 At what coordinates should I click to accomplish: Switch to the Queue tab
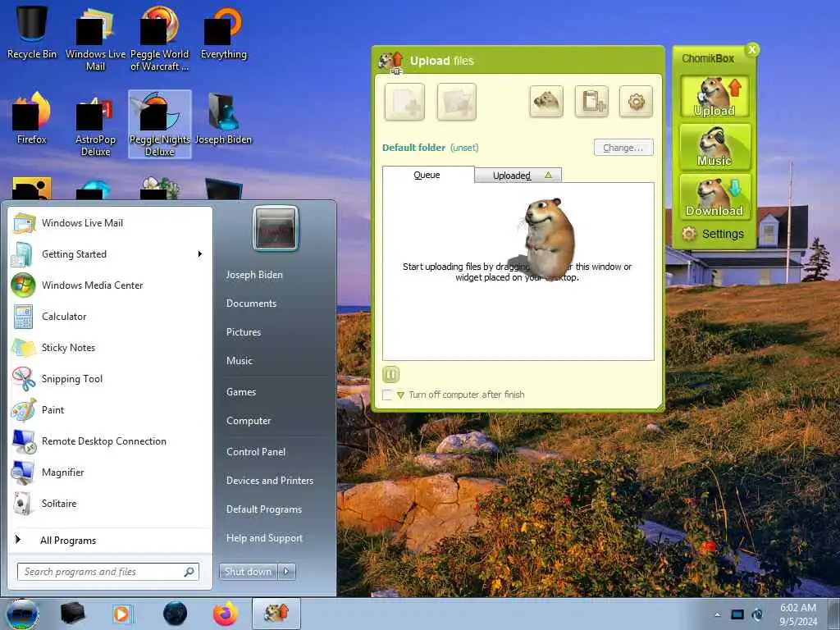click(x=427, y=175)
